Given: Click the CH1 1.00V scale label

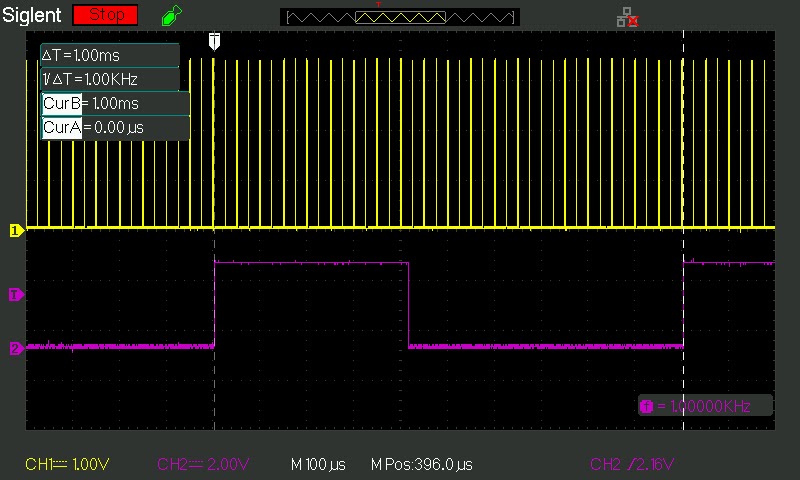Looking at the screenshot, I should point(67,464).
